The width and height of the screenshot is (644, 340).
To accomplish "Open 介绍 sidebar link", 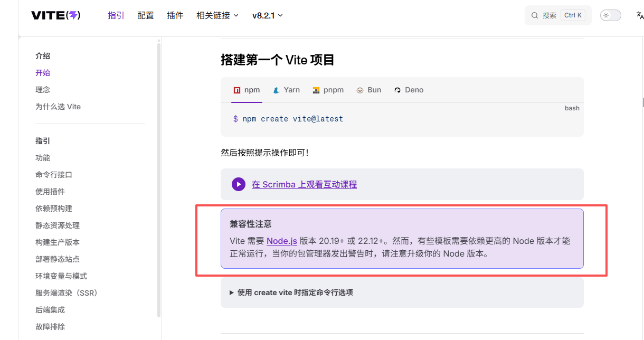I will tap(43, 56).
